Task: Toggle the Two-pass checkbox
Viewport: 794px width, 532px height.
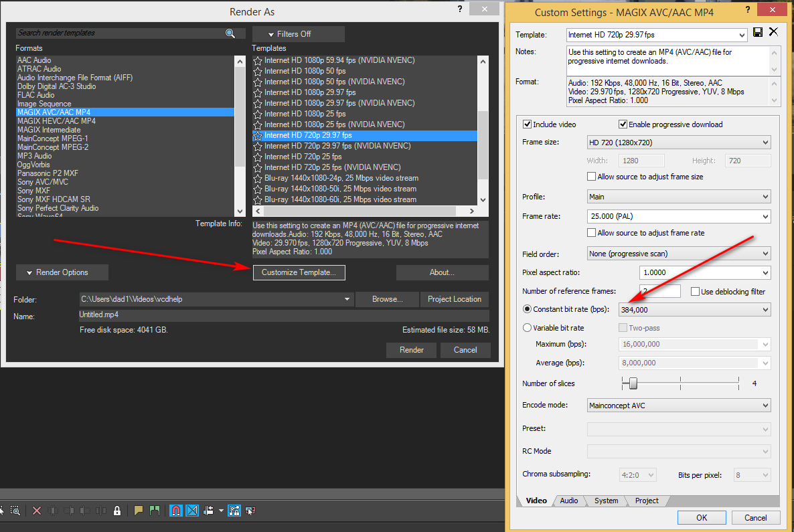Action: [x=623, y=328]
